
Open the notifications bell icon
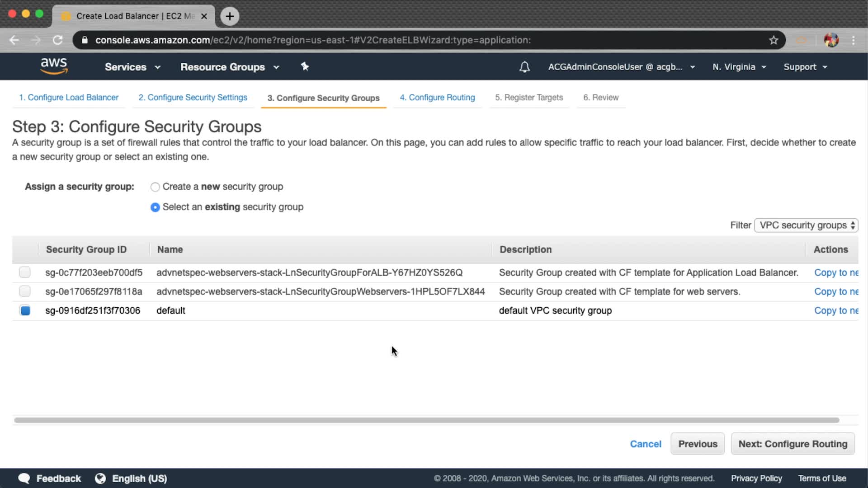[x=524, y=67]
